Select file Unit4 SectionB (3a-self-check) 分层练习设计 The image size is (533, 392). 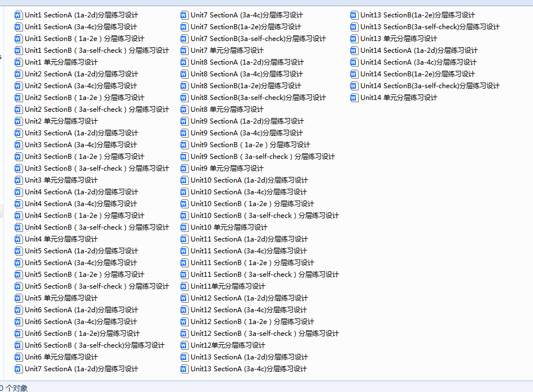(x=96, y=227)
